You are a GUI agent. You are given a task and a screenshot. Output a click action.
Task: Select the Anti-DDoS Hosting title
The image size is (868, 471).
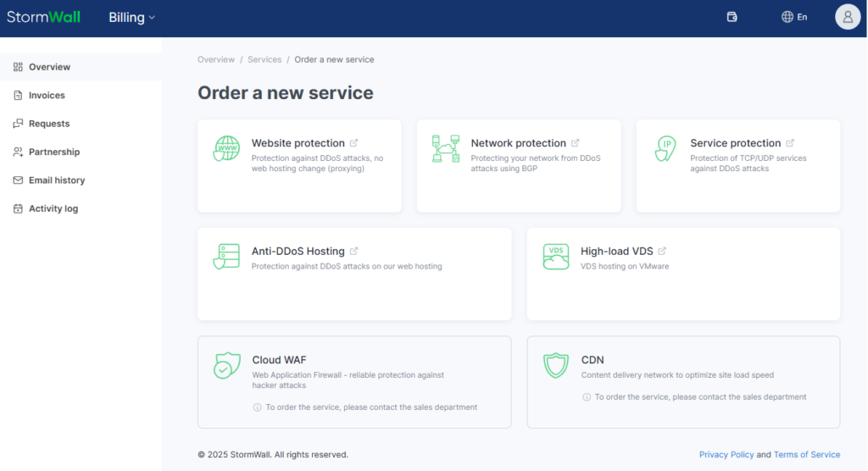[x=298, y=252]
